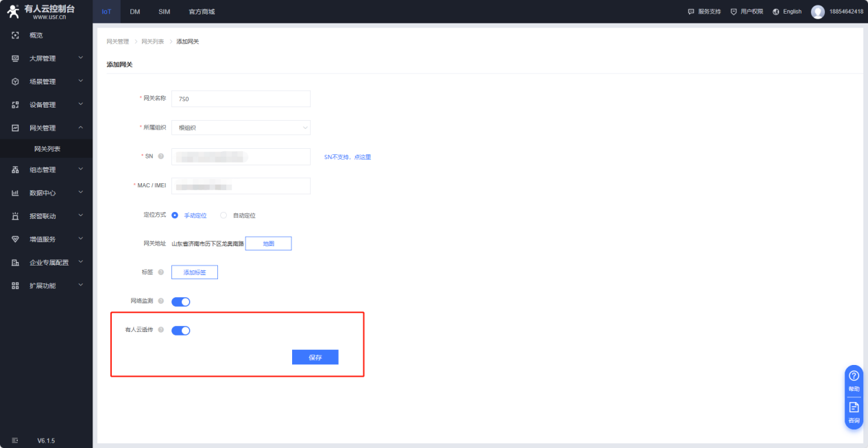
Task: Click the 设备管理 icon in sidebar
Action: click(x=15, y=105)
